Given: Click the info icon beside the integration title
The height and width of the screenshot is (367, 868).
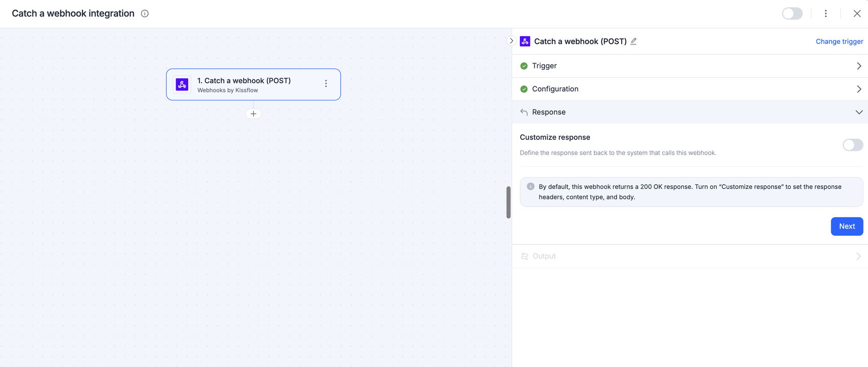Looking at the screenshot, I should pyautogui.click(x=145, y=14).
